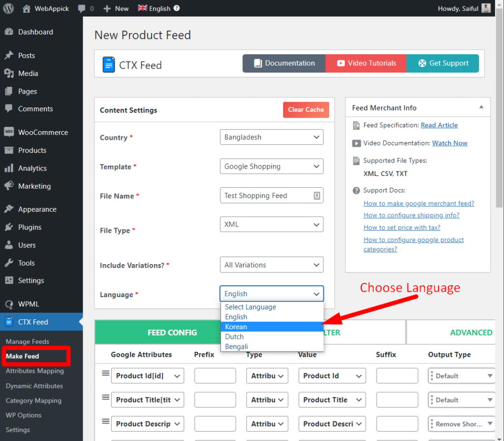
Task: Open Make Feed submenu item
Action: [x=23, y=356]
